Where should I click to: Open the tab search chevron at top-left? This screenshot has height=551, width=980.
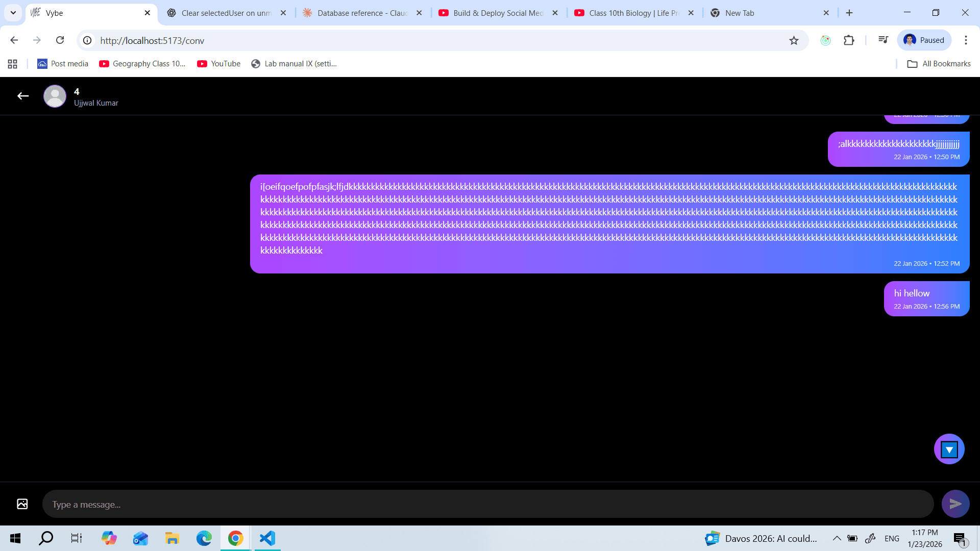[13, 13]
